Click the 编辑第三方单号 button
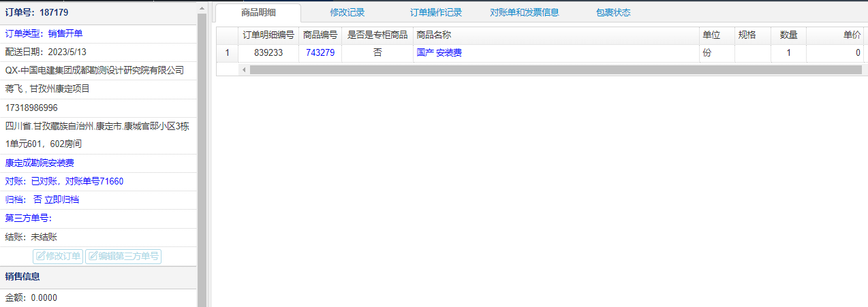This screenshot has width=868, height=307. pos(123,257)
